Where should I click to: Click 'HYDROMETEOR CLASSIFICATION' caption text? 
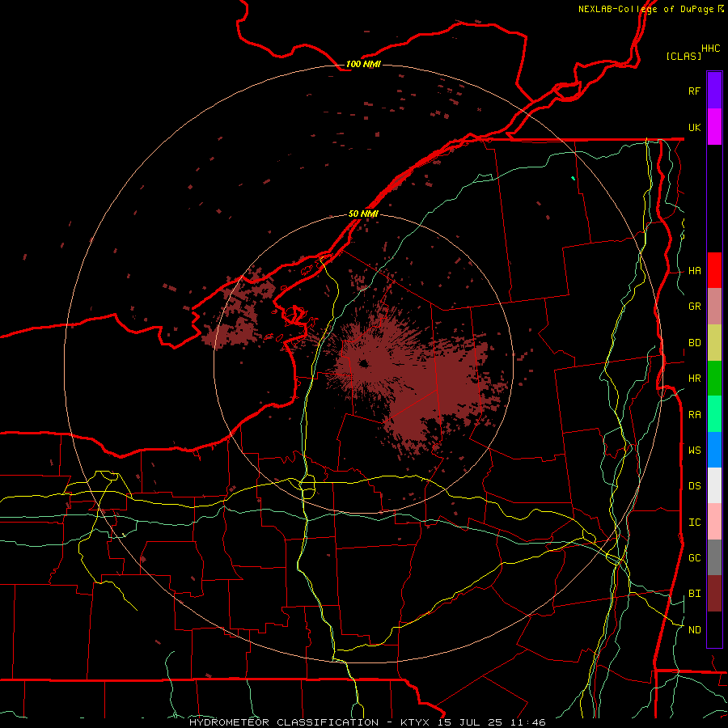[284, 722]
